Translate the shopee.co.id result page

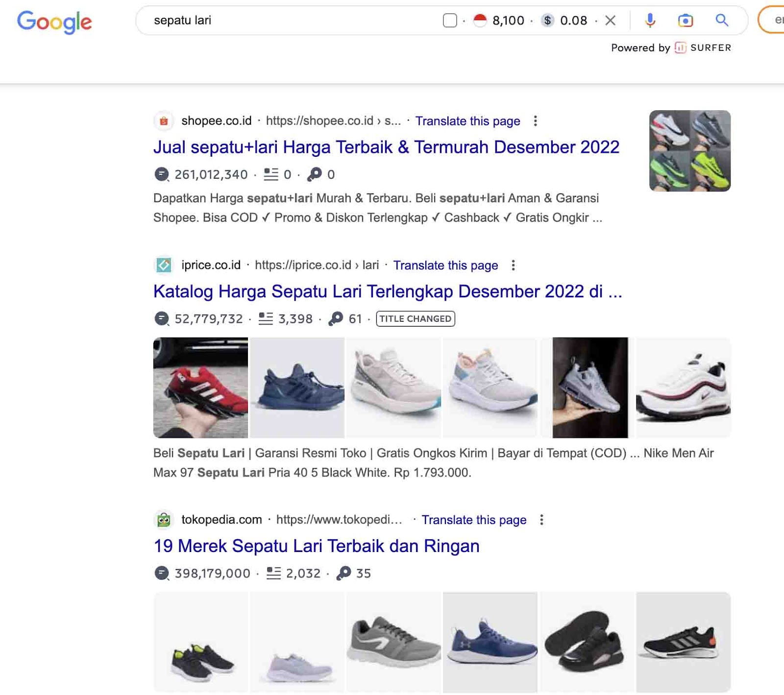coord(468,121)
